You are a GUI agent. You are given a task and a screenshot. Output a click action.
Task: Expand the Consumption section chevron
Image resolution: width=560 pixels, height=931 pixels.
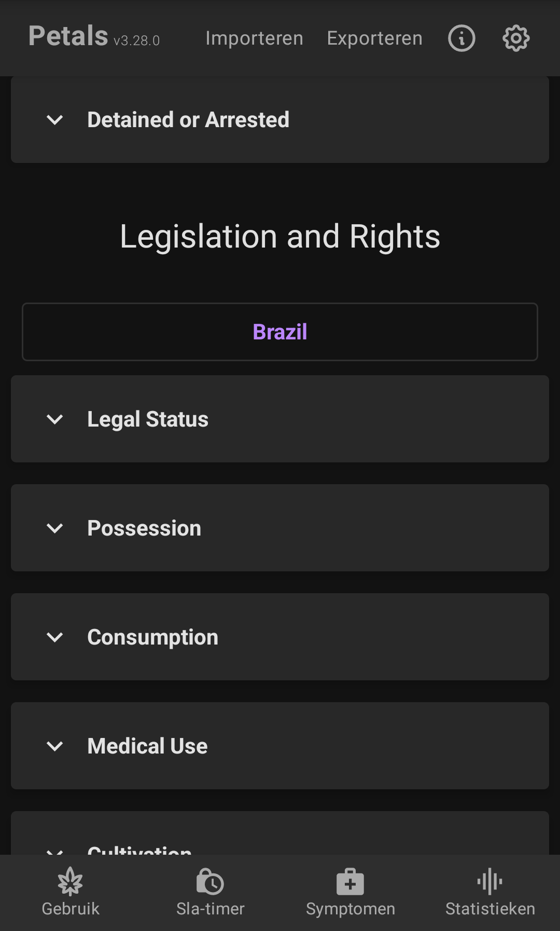(54, 637)
